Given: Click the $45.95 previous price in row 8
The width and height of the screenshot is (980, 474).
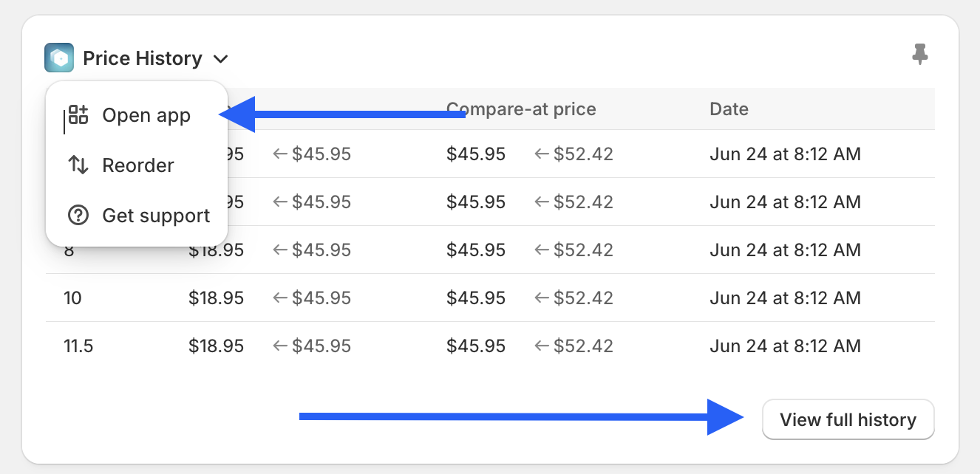Looking at the screenshot, I should [321, 250].
